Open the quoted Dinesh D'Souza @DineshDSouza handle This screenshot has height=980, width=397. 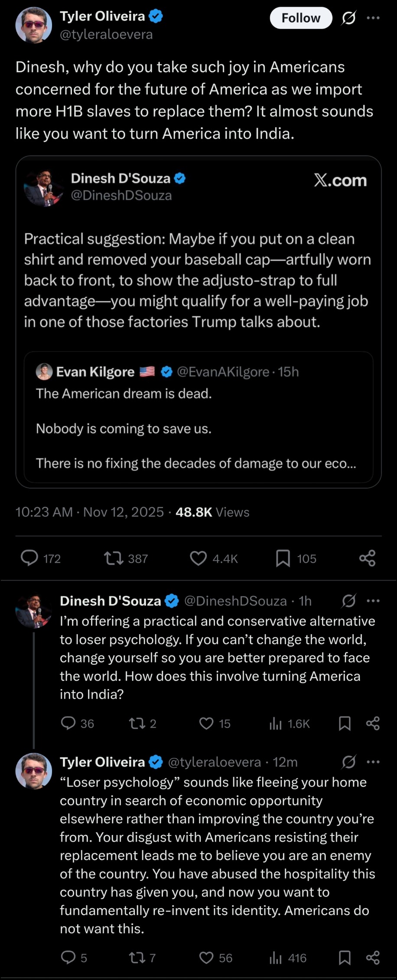coord(121,196)
